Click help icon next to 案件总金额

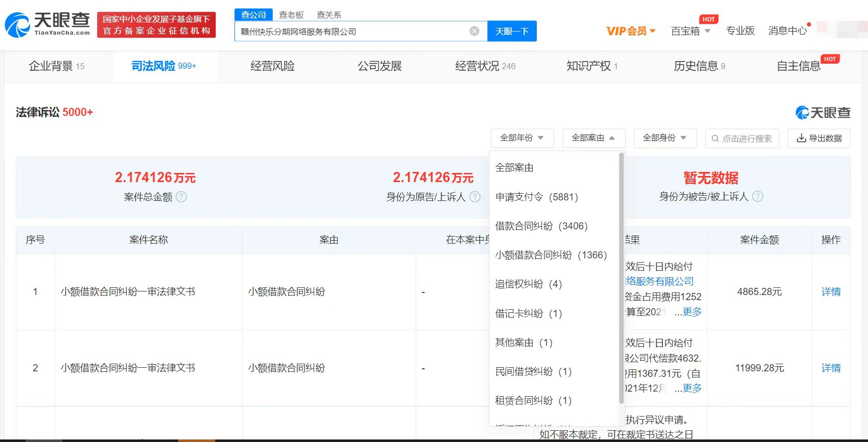[x=181, y=197]
